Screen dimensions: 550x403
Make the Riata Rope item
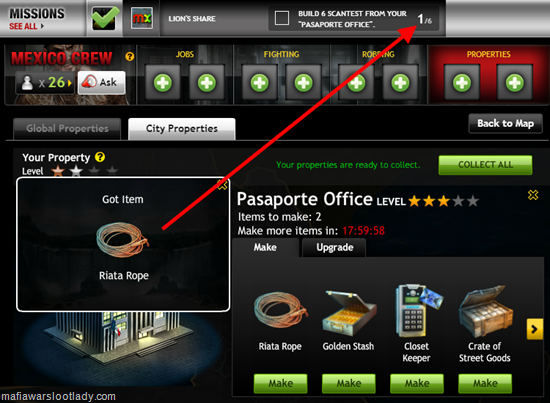point(281,383)
